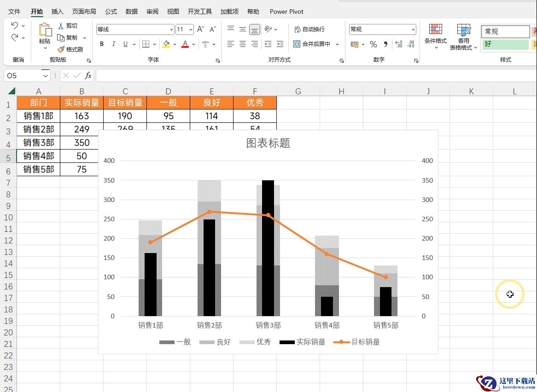Click the insert function fx icon
The image size is (537, 392).
point(88,75)
